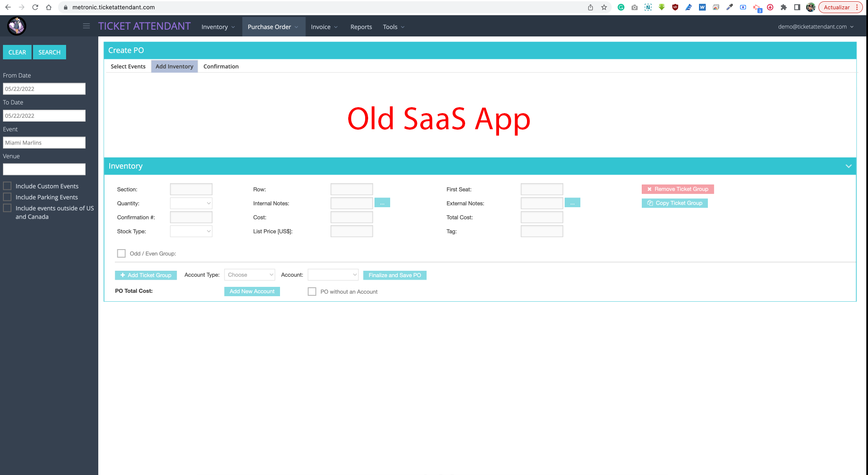868x475 pixels.
Task: Click Finalize and Save PO button
Action: point(395,275)
